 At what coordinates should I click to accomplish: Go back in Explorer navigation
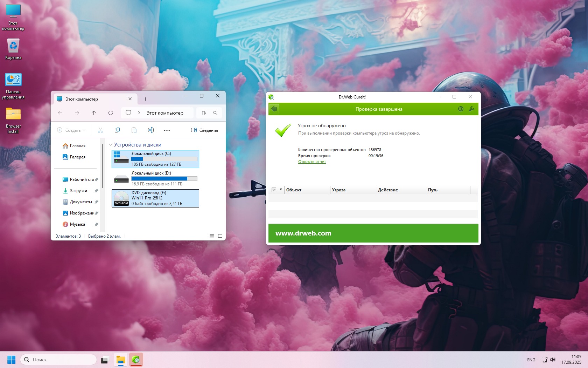click(60, 113)
